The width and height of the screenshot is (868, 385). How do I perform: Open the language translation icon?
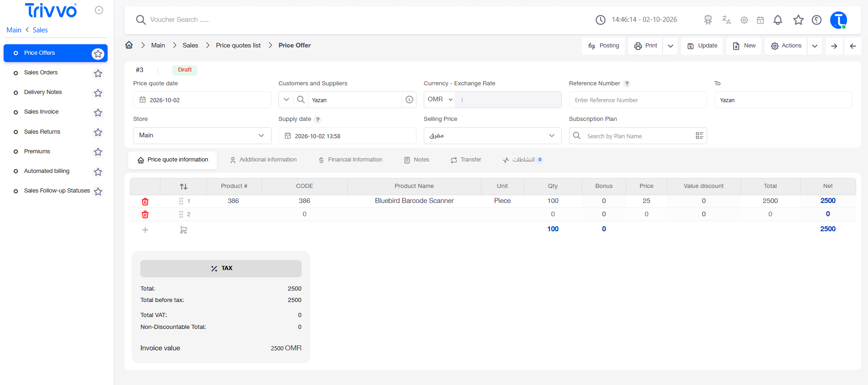[726, 20]
